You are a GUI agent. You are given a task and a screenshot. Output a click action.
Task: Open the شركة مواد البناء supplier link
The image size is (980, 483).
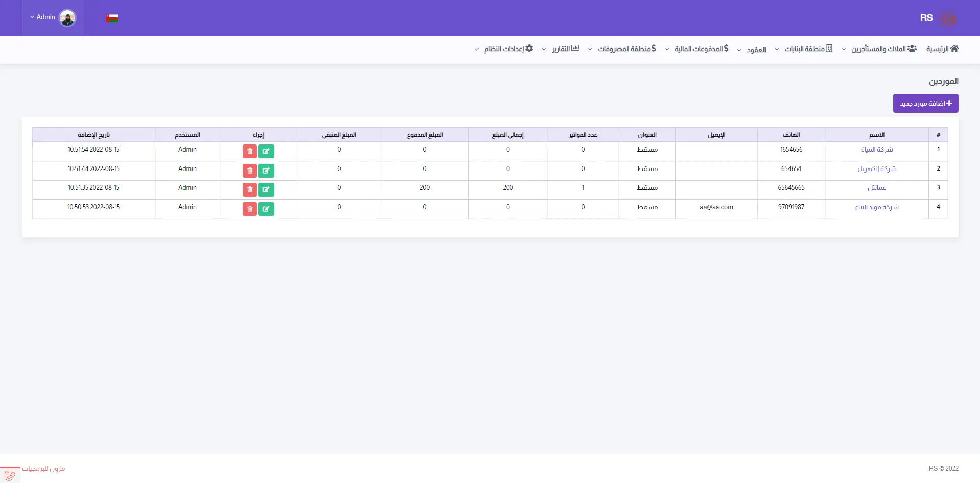(x=877, y=207)
